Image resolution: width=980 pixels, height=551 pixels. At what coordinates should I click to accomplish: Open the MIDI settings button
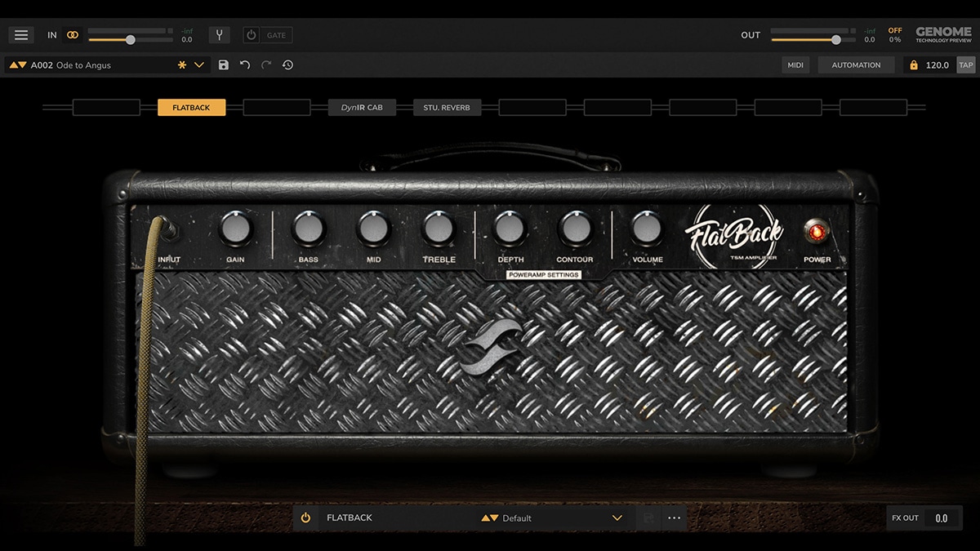(795, 65)
